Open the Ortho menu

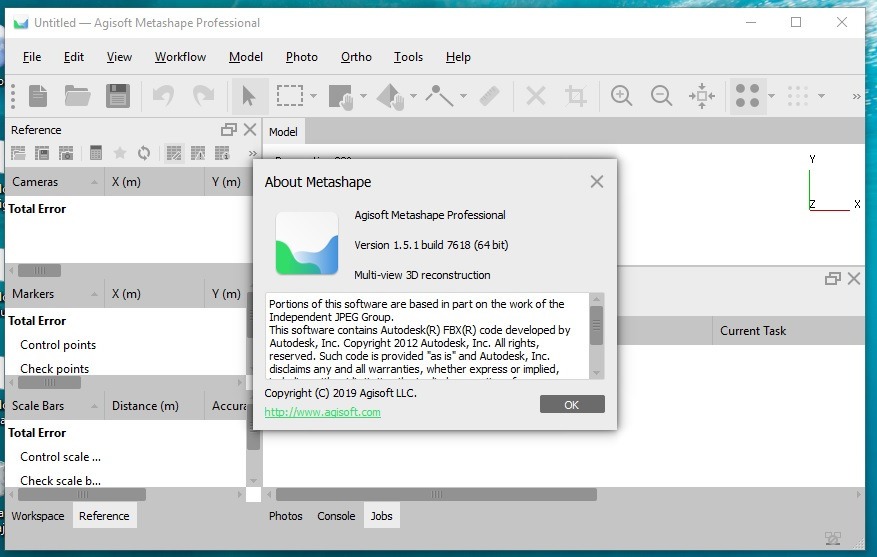click(x=356, y=57)
